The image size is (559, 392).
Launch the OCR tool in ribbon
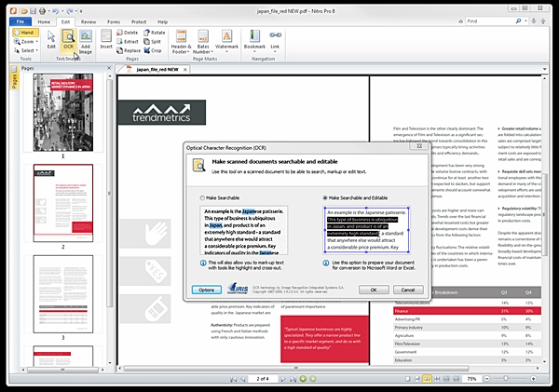pos(68,39)
